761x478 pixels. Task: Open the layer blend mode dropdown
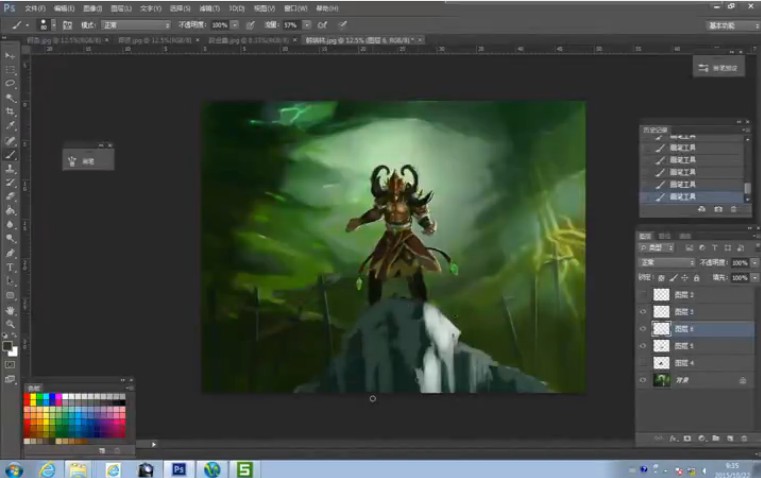pos(667,263)
